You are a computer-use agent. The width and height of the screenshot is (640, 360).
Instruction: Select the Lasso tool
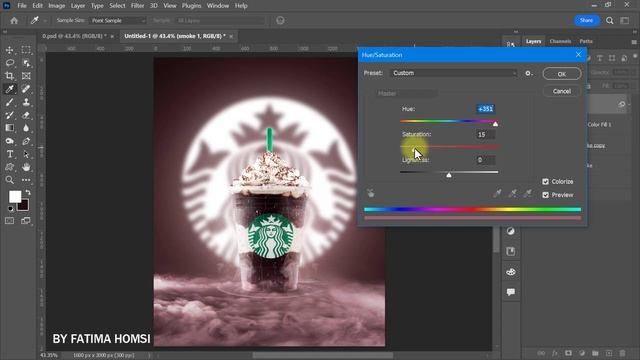pos(9,63)
